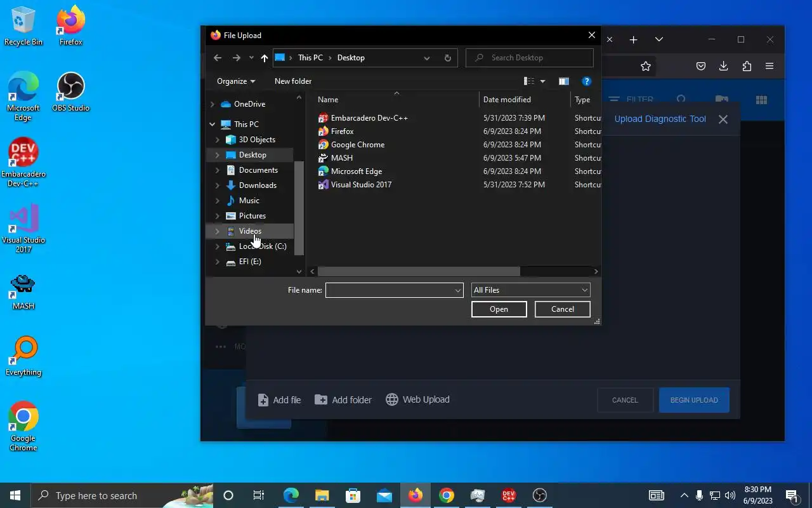The image size is (812, 508).
Task: Select the Downloads folder
Action: (x=258, y=185)
